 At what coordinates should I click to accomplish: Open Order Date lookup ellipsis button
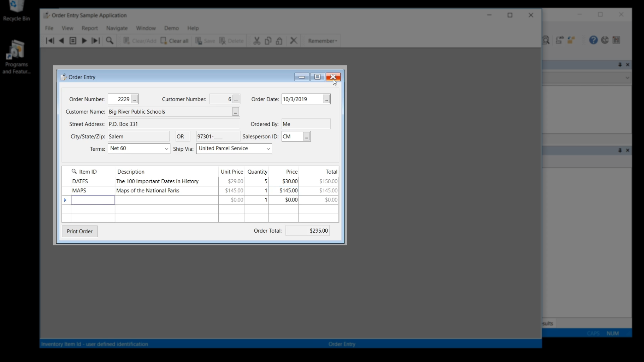[x=326, y=100]
